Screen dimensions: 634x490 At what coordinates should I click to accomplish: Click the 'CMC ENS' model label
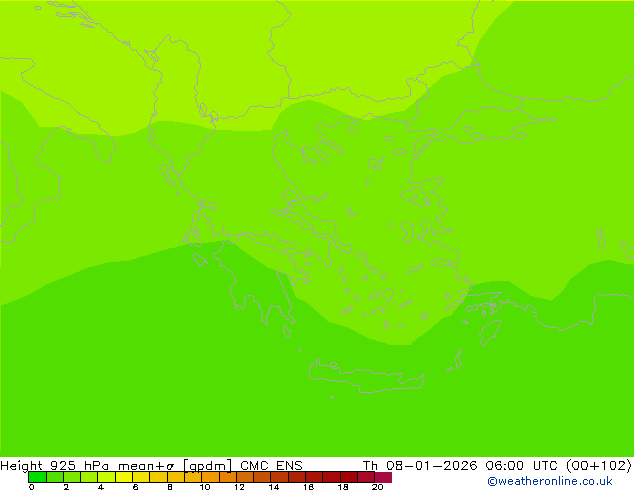click(x=271, y=465)
